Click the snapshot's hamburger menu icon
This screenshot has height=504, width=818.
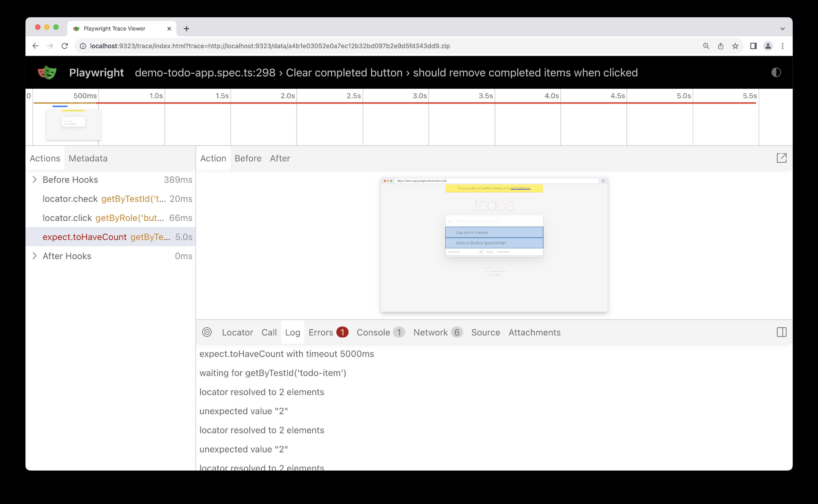(x=603, y=181)
